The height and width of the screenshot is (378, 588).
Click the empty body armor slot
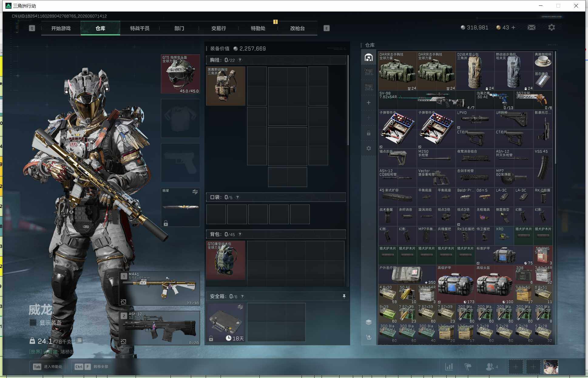(x=181, y=118)
